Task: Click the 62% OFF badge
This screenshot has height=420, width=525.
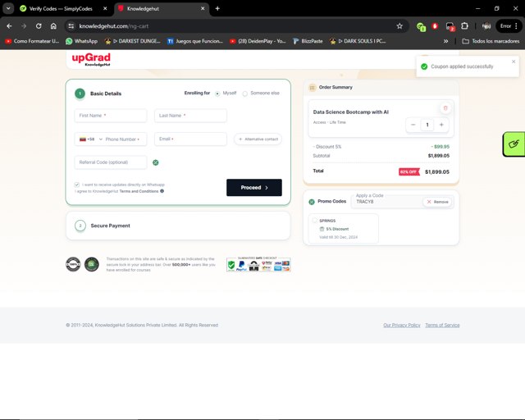Action: [409, 171]
